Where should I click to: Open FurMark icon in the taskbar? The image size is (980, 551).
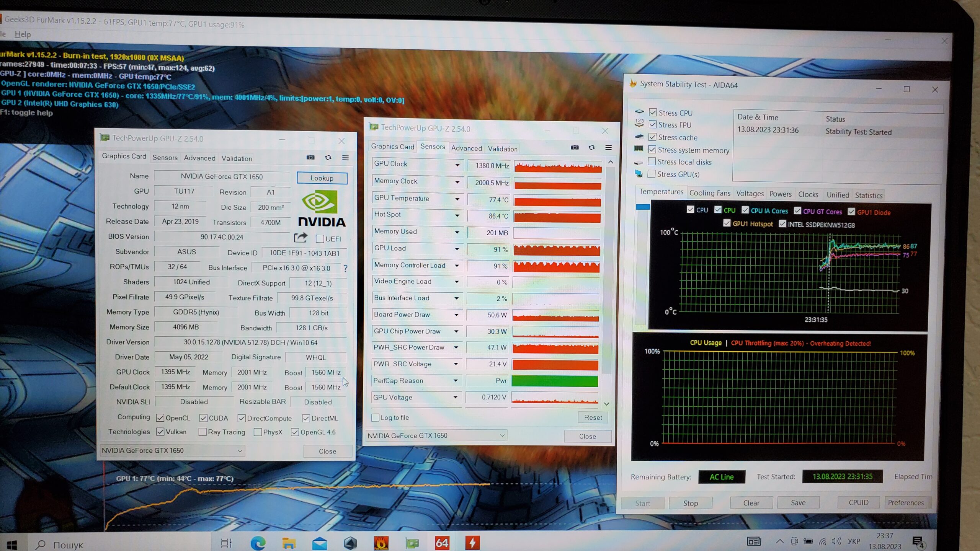pos(381,543)
